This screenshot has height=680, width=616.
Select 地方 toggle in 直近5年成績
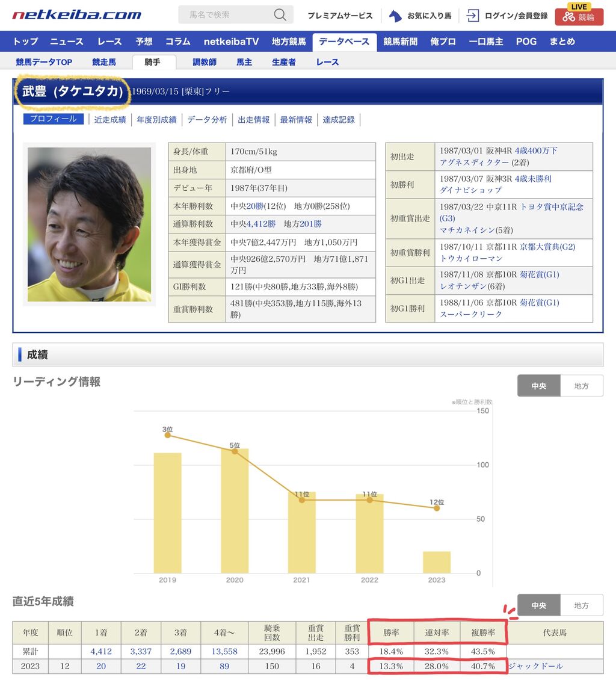[x=581, y=605]
